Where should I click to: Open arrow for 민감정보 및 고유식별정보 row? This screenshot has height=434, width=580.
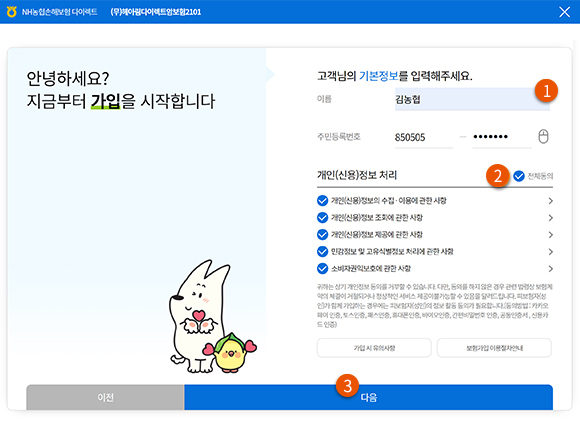(x=550, y=252)
